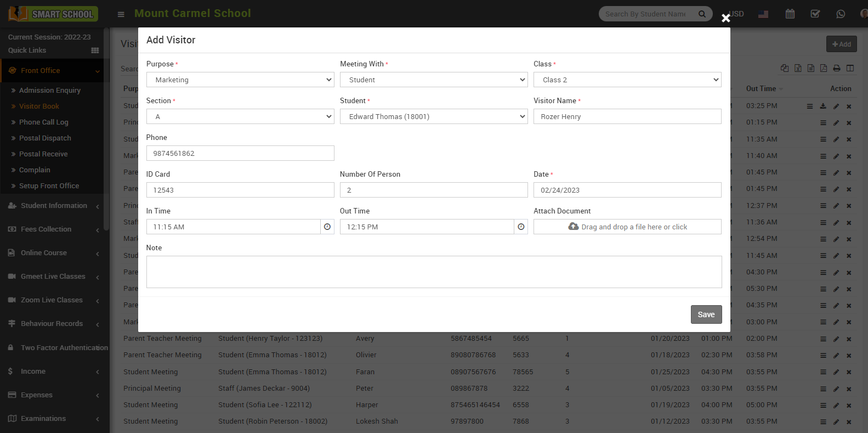This screenshot has height=433, width=868.
Task: Open the calendar icon in header
Action: pos(790,14)
